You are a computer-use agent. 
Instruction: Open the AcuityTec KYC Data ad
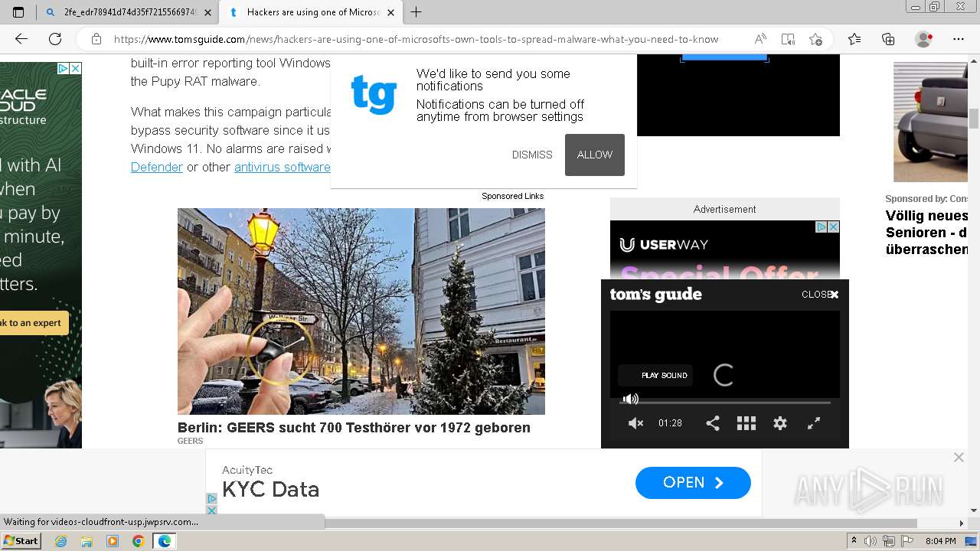[x=693, y=483]
